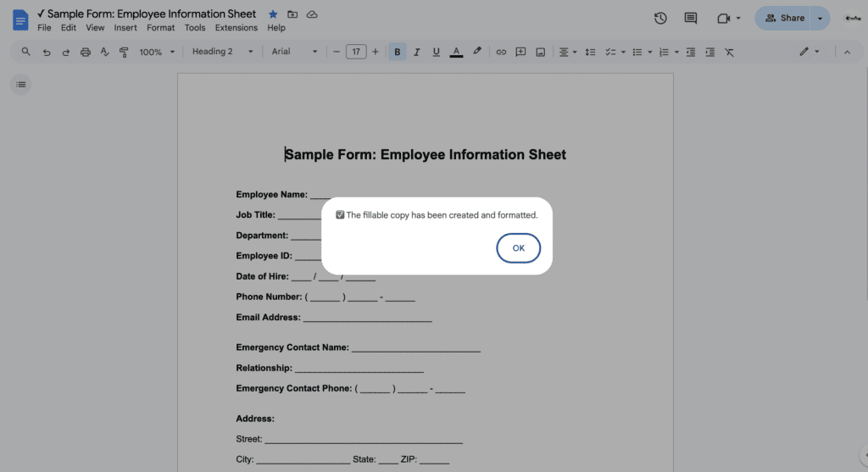Click the increase indent icon
The height and width of the screenshot is (472, 868).
pyautogui.click(x=709, y=52)
